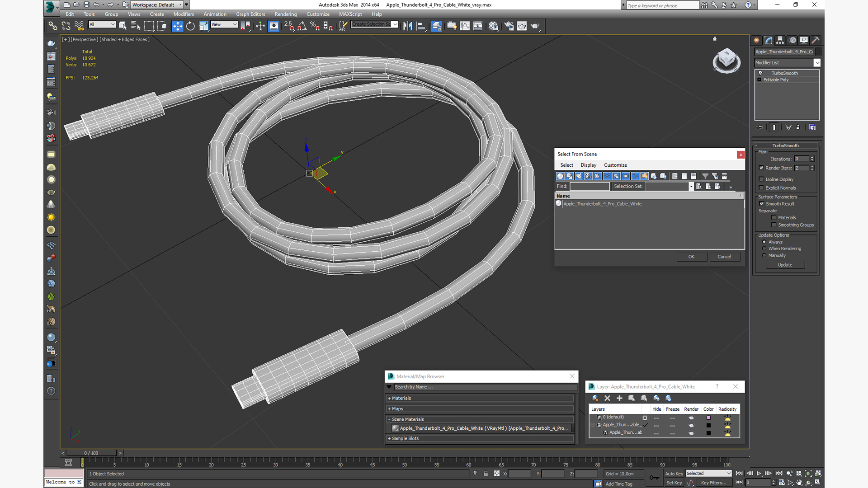868x488 pixels.
Task: Open the Key Filters button
Action: (x=713, y=483)
